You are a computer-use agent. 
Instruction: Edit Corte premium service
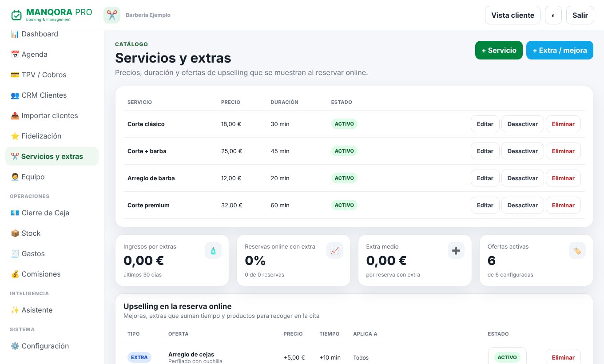[485, 205]
